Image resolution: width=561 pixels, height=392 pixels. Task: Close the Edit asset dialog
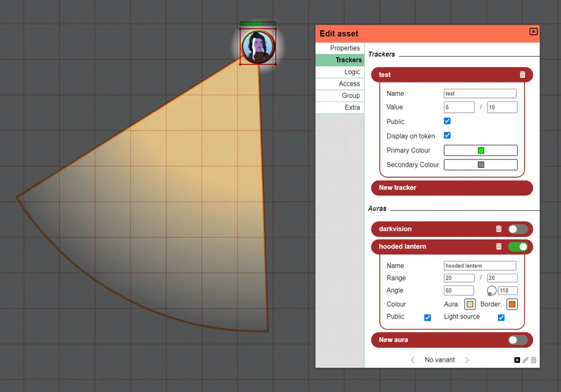(x=533, y=31)
